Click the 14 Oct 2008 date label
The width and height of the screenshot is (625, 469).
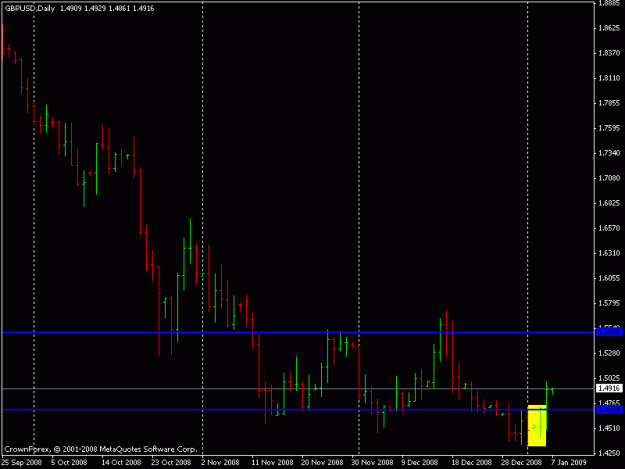point(121,462)
